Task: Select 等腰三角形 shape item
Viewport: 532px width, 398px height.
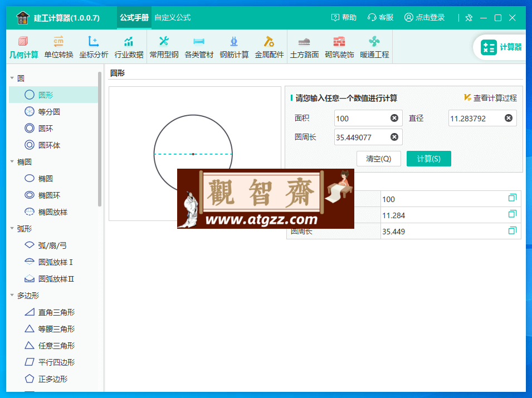Action: tap(53, 329)
